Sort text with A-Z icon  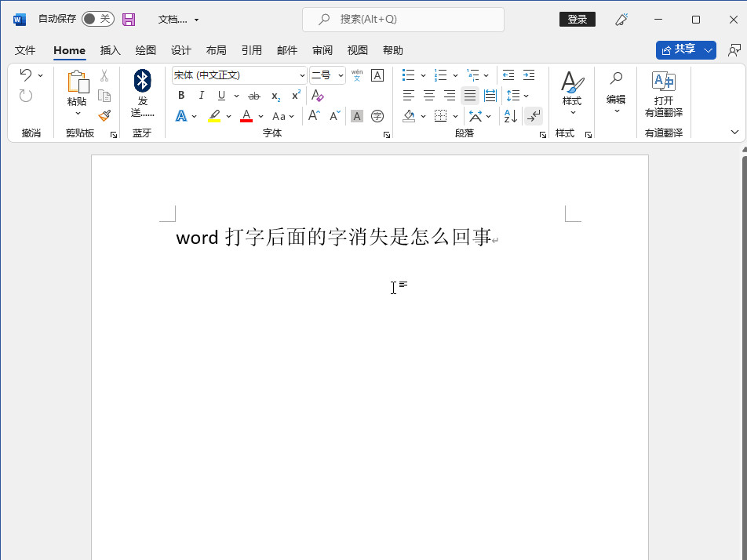[x=511, y=116]
